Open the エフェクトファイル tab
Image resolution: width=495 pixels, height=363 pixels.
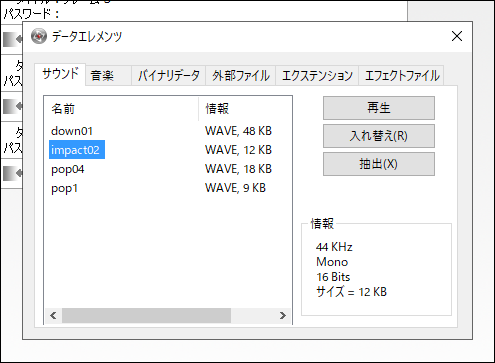coord(402,76)
